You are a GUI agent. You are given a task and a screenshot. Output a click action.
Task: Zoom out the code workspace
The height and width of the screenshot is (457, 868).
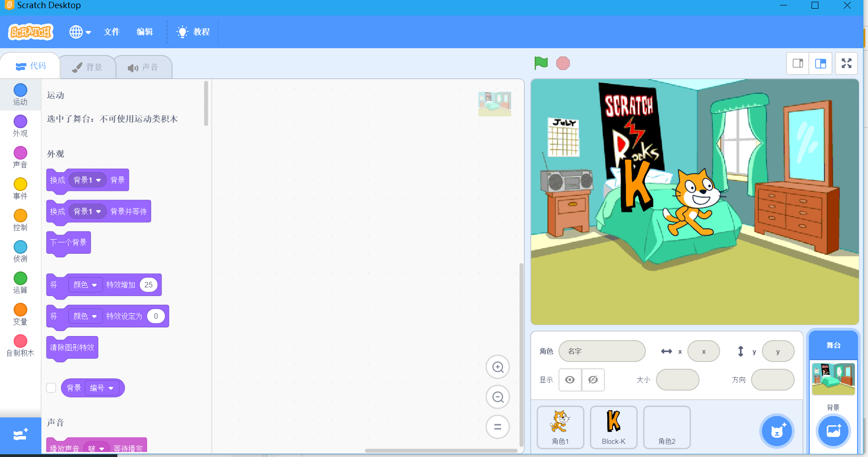(497, 397)
